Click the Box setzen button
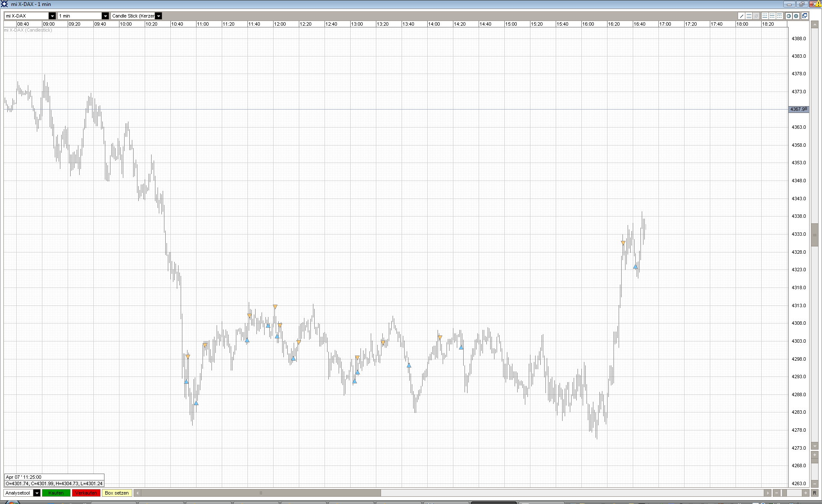822x504 pixels. tap(116, 493)
